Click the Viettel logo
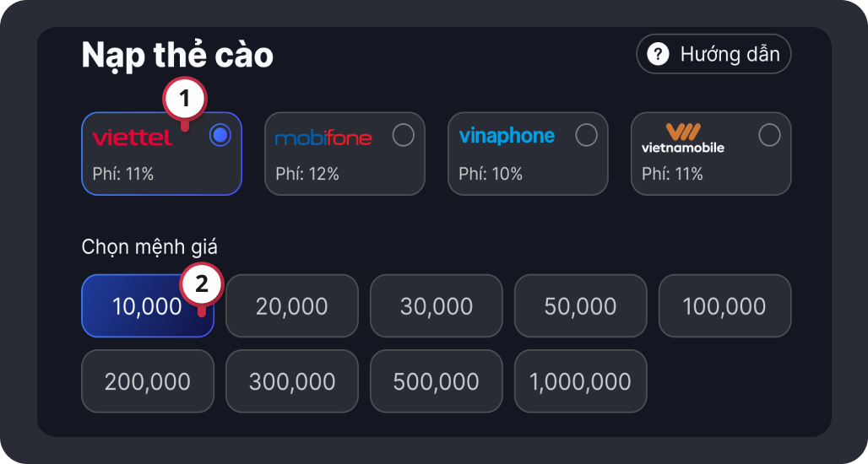Image resolution: width=868 pixels, height=464 pixels. pos(132,137)
